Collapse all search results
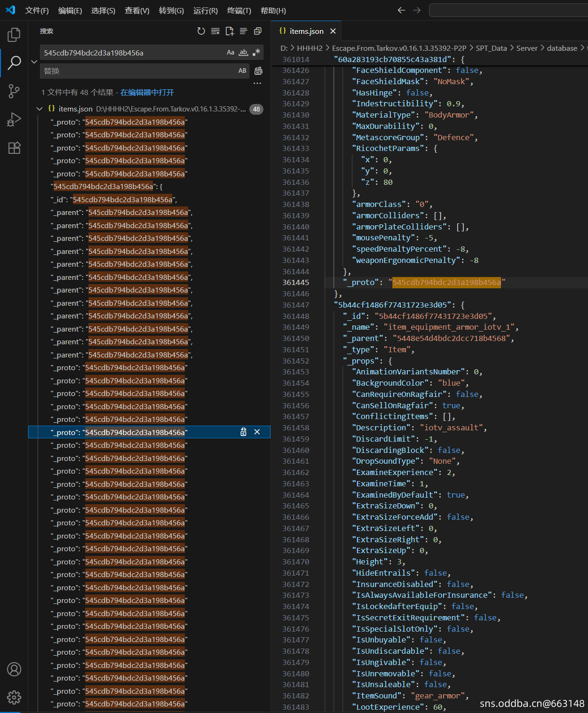The height and width of the screenshot is (713, 588). tap(258, 31)
